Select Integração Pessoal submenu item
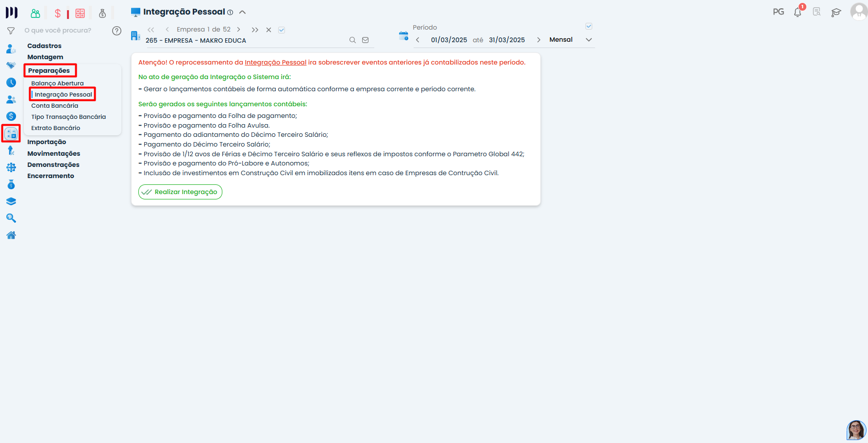 tap(63, 95)
